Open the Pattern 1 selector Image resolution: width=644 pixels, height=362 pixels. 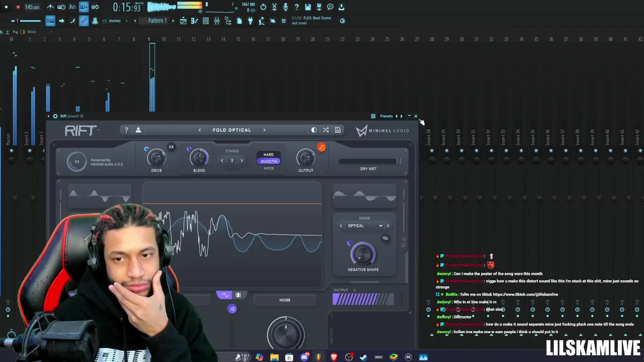pos(157,21)
